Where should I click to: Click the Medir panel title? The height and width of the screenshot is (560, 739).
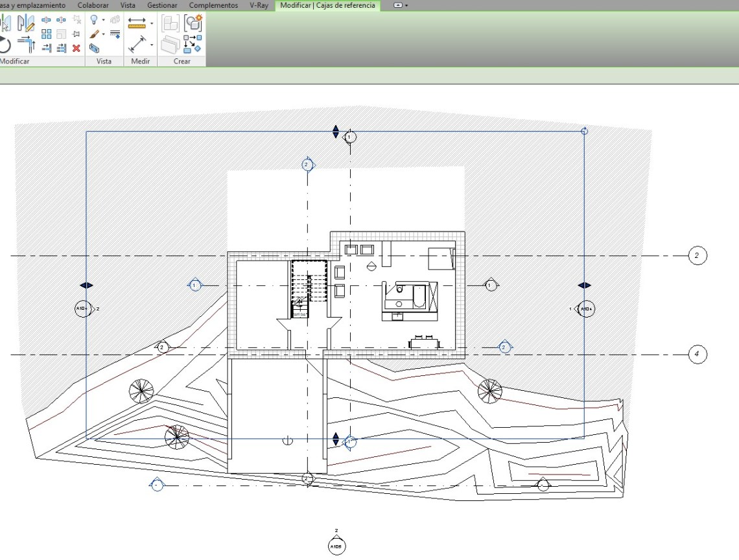click(x=140, y=62)
